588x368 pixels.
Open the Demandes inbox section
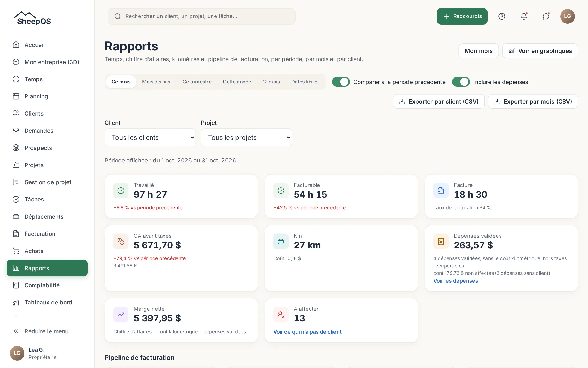47,131
